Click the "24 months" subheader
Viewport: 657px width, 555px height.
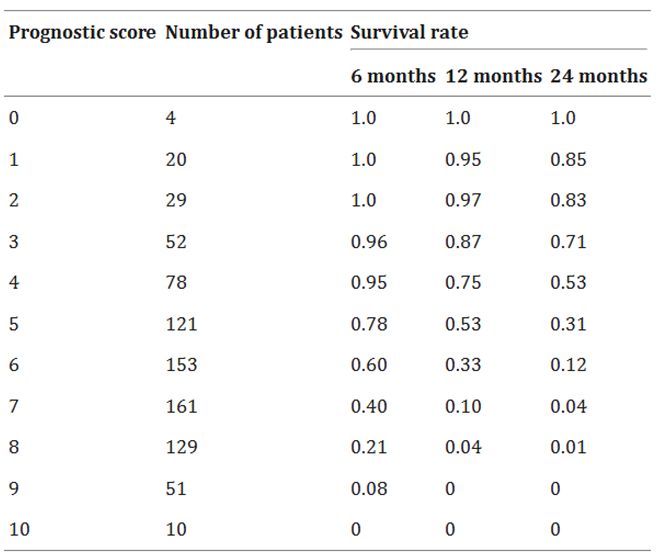tap(598, 76)
